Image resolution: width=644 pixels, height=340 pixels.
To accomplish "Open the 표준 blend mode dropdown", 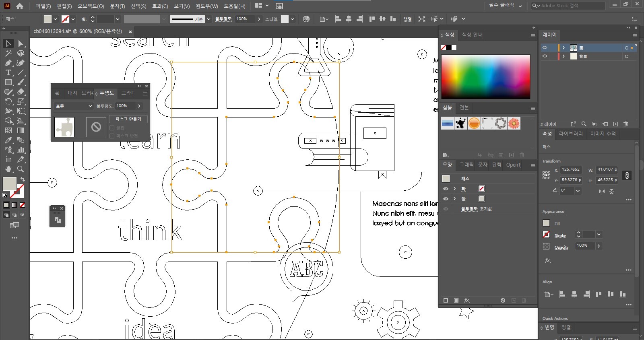I will [x=73, y=106].
